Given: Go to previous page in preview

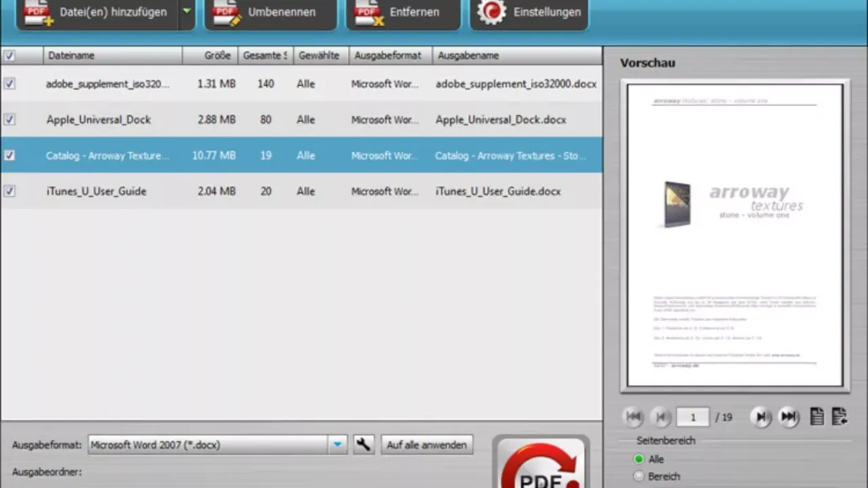Looking at the screenshot, I should click(660, 417).
